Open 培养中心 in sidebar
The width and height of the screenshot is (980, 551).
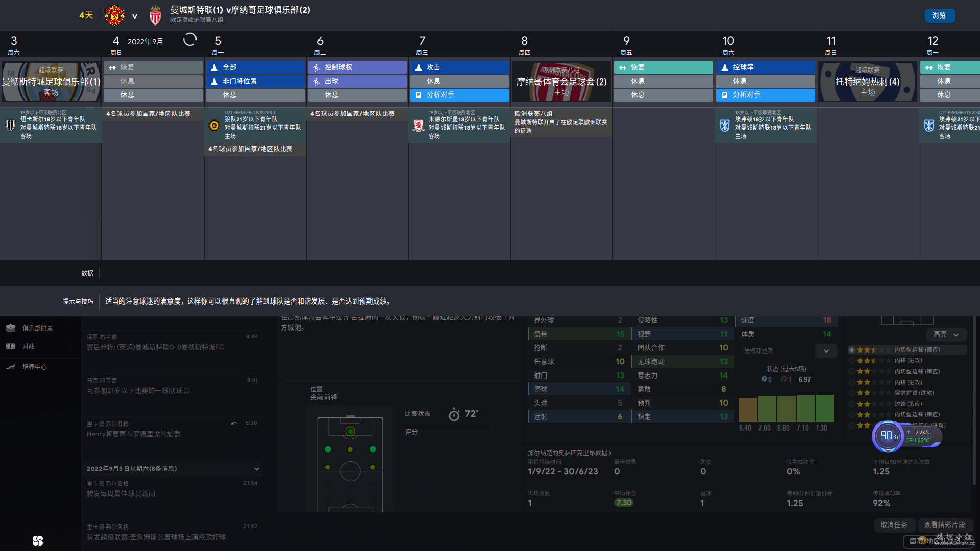(x=34, y=367)
